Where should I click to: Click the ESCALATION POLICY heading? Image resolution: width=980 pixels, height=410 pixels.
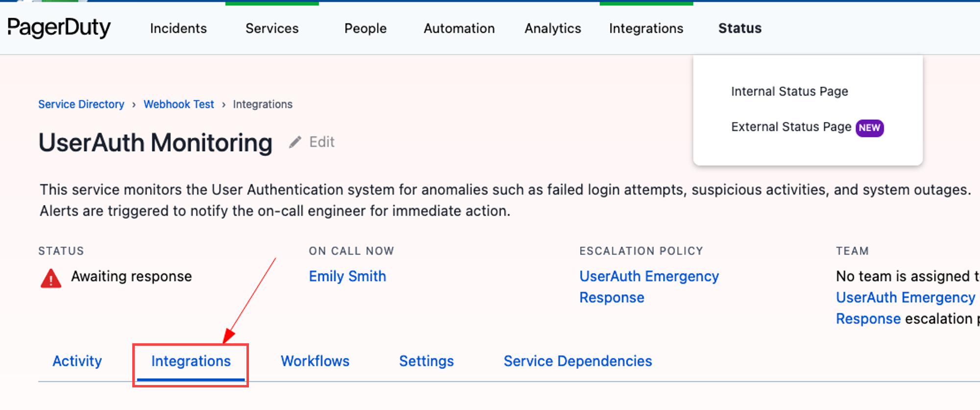click(641, 251)
